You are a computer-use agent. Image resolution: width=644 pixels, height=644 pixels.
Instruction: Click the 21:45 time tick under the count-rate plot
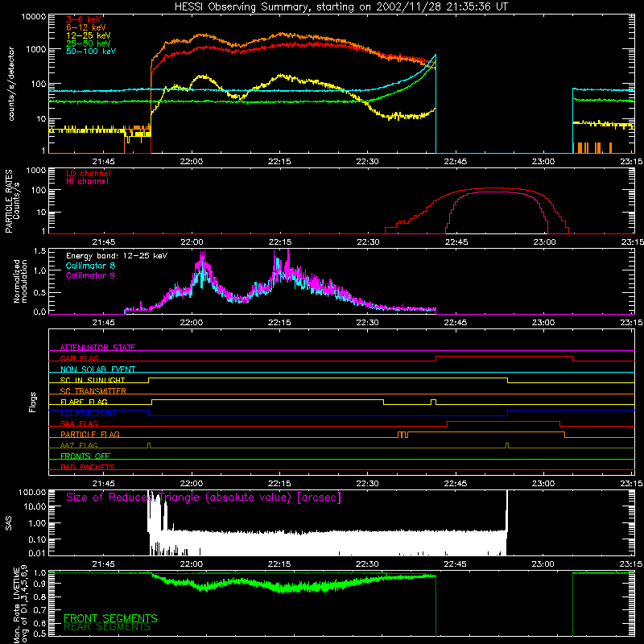[104, 162]
